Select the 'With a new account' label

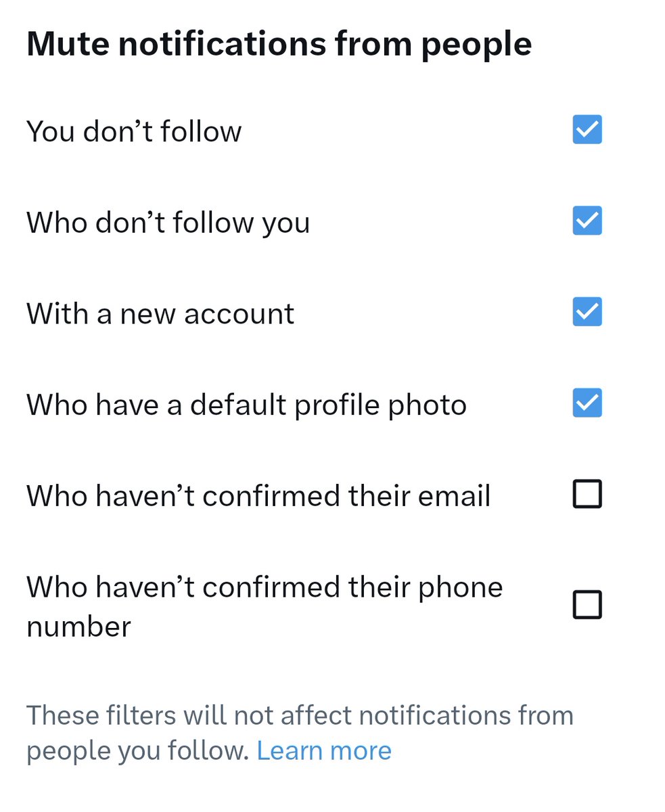coord(160,314)
